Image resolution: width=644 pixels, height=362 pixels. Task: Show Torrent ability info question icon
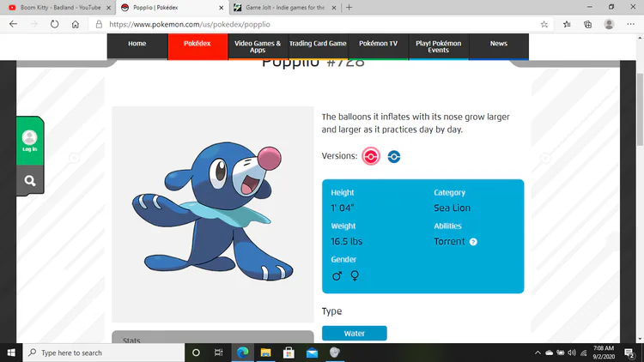(473, 242)
